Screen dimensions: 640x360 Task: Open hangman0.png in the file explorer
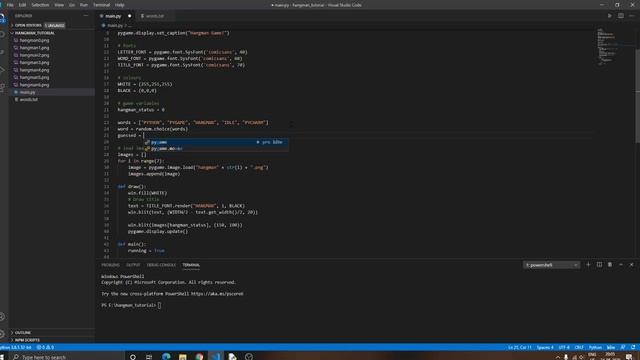(x=34, y=40)
